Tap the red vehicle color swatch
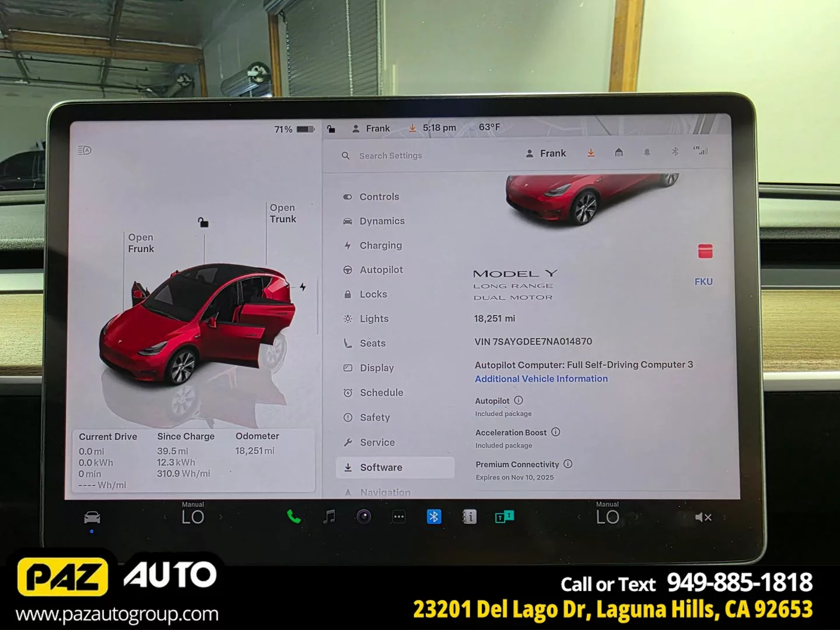The width and height of the screenshot is (840, 630). (x=705, y=251)
